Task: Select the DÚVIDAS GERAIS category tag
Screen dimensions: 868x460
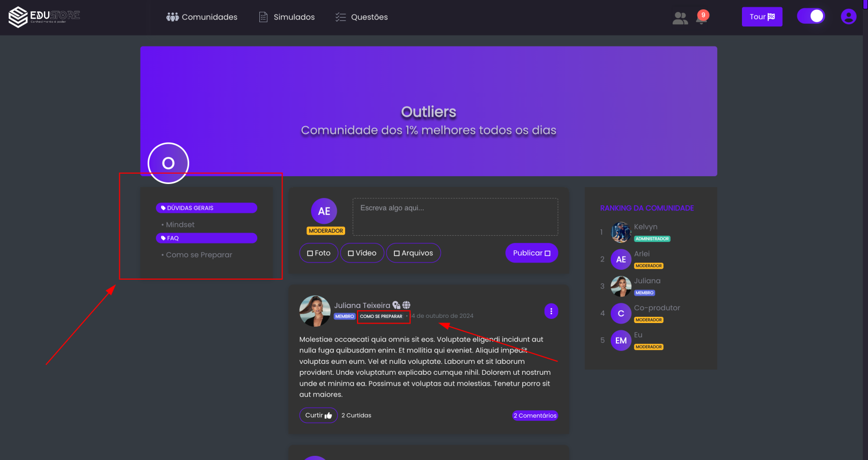Action: click(207, 208)
